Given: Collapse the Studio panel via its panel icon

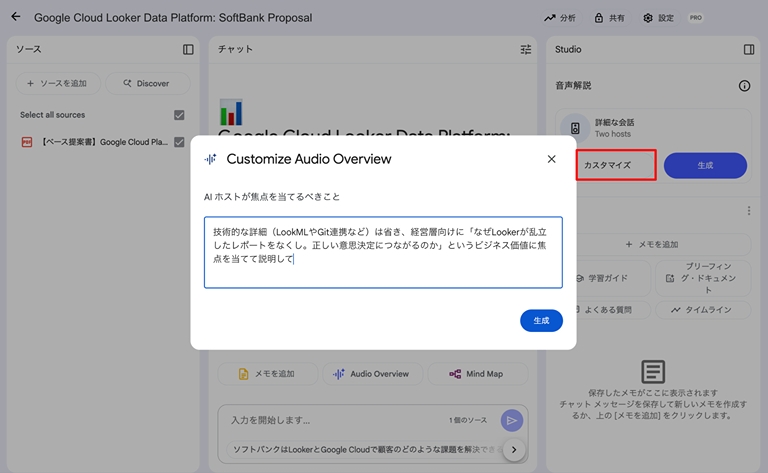Looking at the screenshot, I should coord(749,49).
